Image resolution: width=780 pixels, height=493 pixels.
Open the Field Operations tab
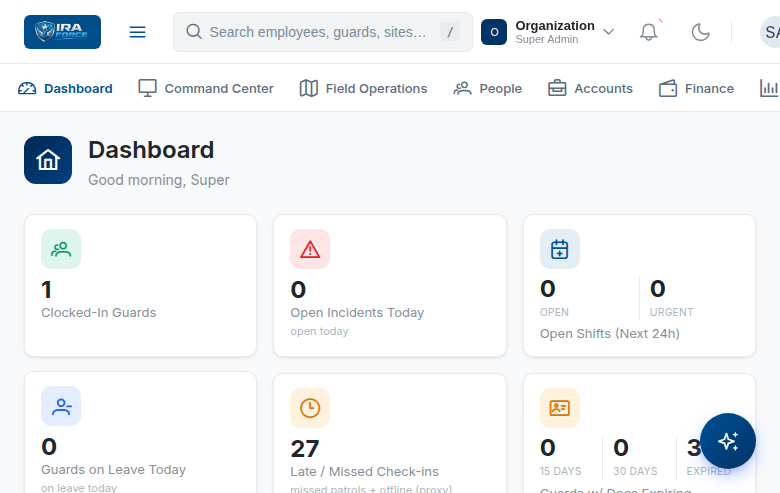[363, 88]
